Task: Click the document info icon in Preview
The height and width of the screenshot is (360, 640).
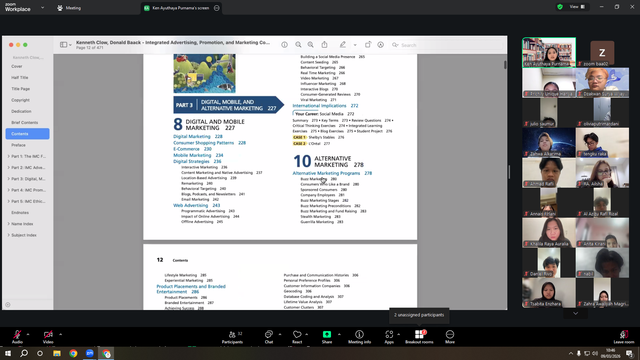Action: [284, 45]
